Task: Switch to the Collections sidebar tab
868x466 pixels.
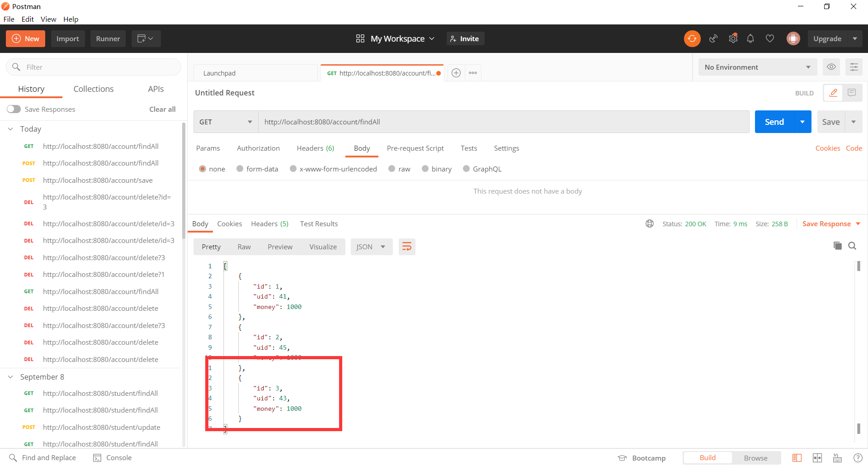Action: click(94, 89)
